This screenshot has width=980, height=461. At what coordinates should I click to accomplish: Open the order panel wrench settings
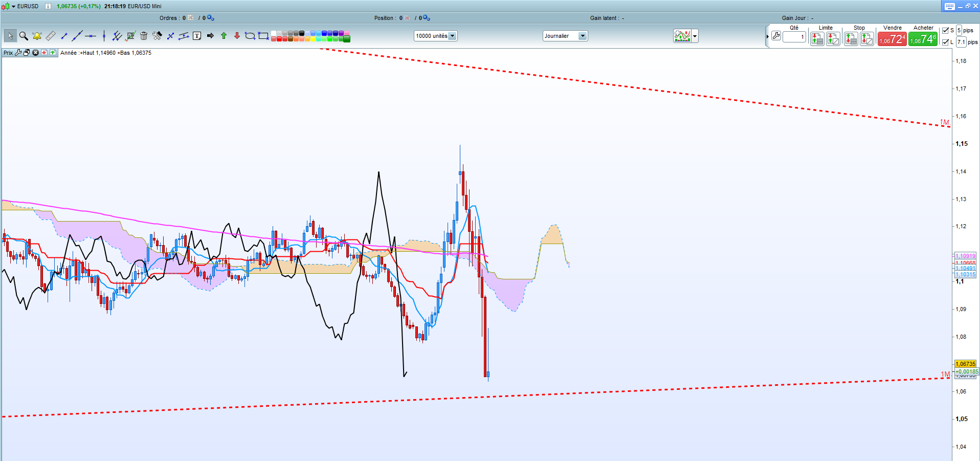tap(776, 36)
